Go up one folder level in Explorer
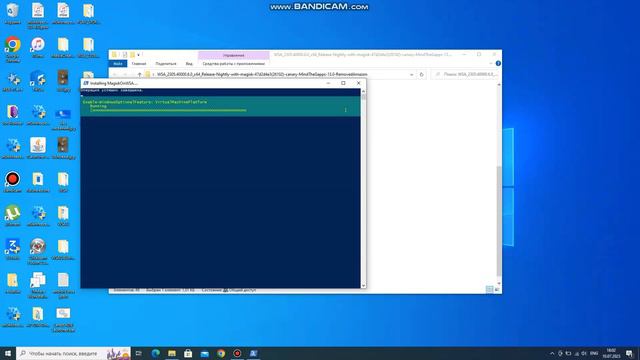 (x=140, y=75)
